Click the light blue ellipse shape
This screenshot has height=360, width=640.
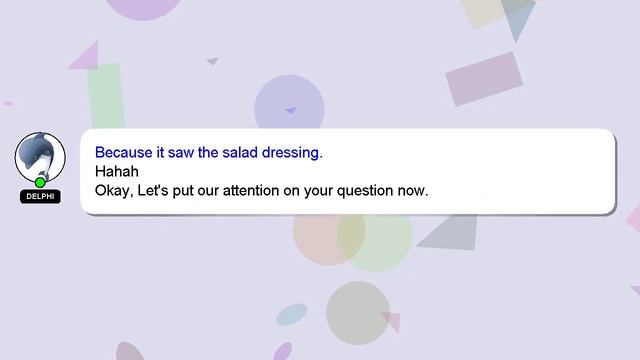291,314
